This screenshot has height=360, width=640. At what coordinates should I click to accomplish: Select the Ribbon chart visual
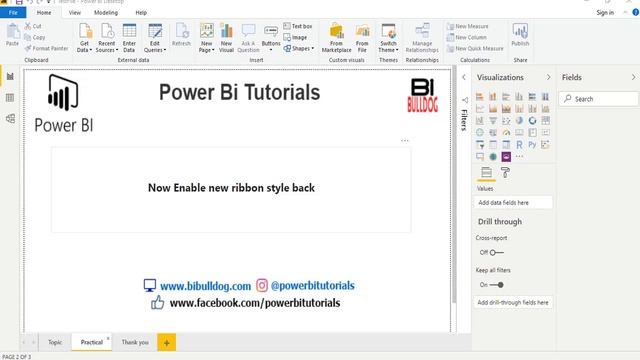point(545,109)
